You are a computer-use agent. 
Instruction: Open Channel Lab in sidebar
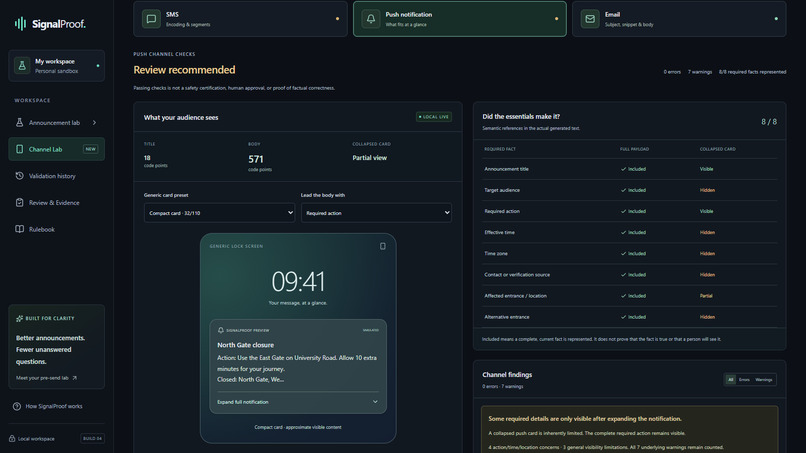(57, 149)
